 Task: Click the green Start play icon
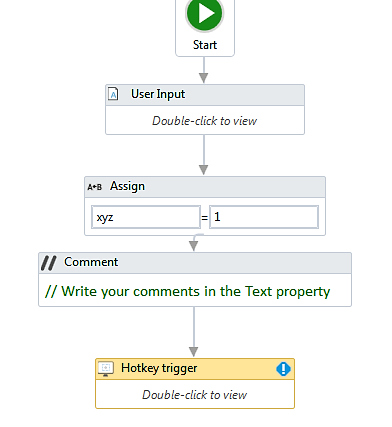[x=204, y=14]
